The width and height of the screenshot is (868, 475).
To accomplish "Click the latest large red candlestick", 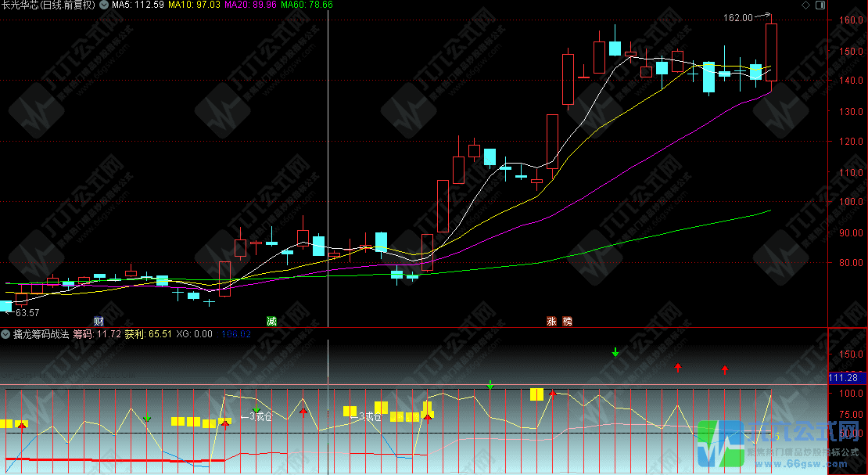I will pos(771,52).
